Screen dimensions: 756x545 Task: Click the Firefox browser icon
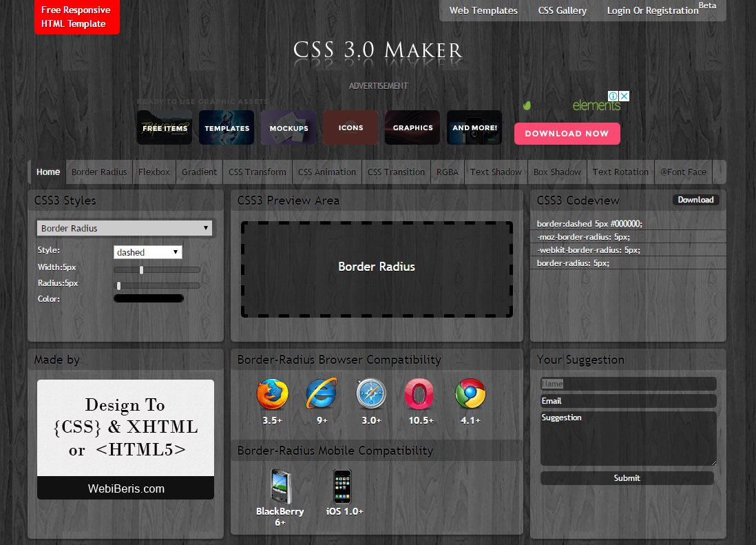pyautogui.click(x=272, y=395)
